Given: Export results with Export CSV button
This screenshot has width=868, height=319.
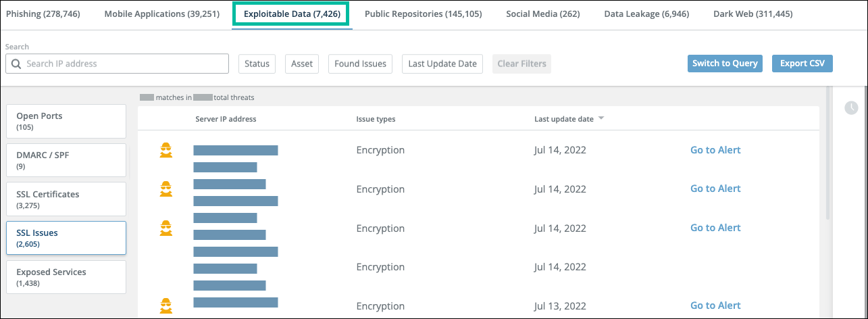Looking at the screenshot, I should coord(802,64).
